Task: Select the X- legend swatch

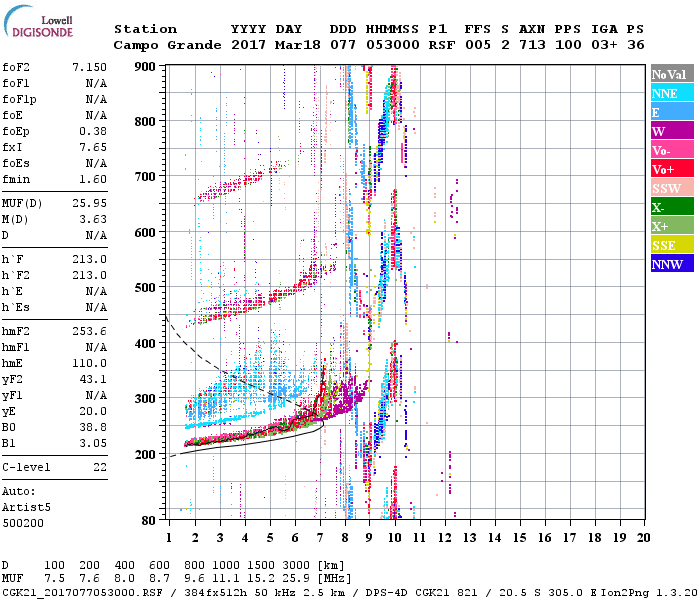Action: (672, 207)
